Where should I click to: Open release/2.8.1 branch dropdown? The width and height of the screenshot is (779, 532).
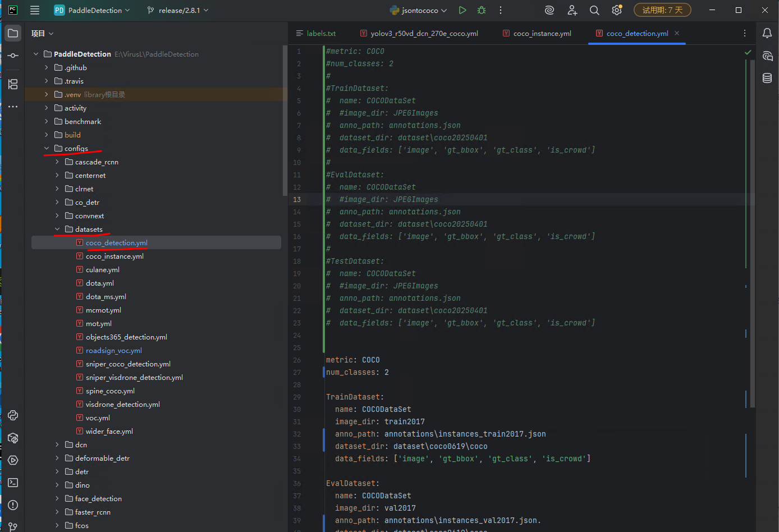click(x=177, y=10)
